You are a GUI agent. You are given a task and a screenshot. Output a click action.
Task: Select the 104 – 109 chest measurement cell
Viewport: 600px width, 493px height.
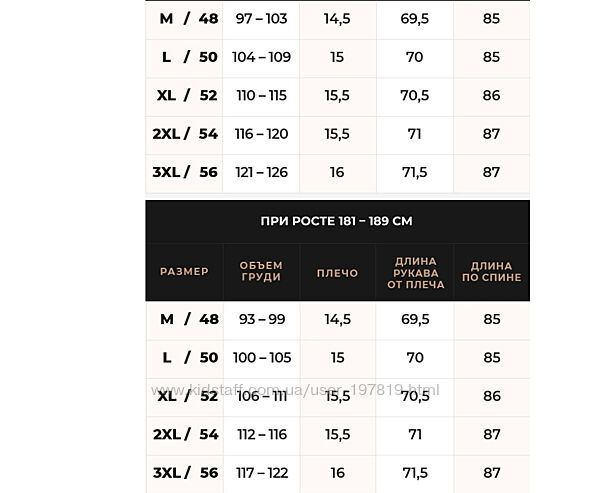click(260, 57)
